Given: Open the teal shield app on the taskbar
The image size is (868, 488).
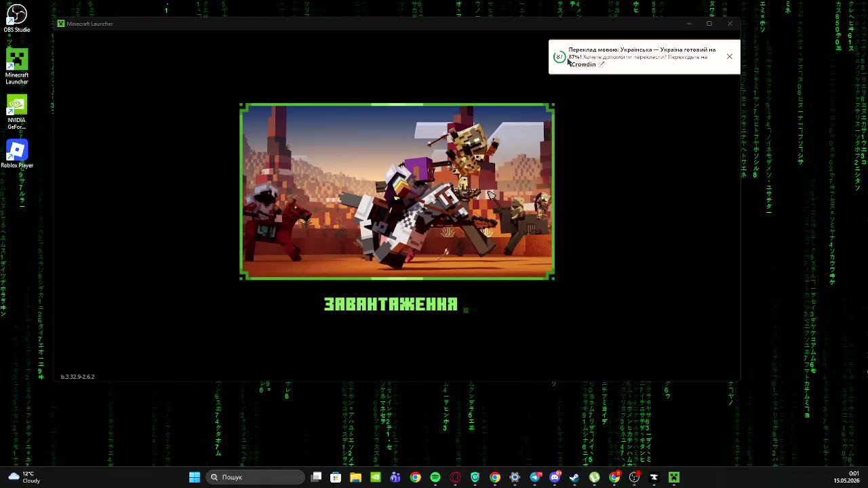Looking at the screenshot, I should (475, 477).
